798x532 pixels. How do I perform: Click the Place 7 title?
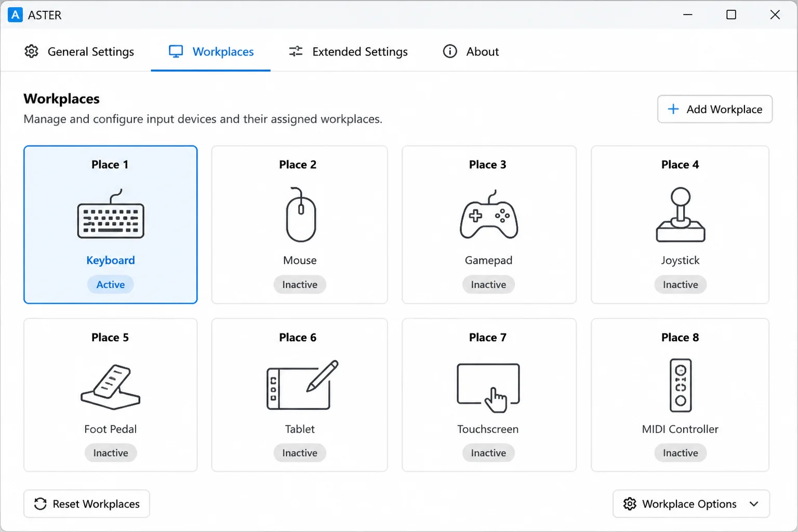(488, 338)
